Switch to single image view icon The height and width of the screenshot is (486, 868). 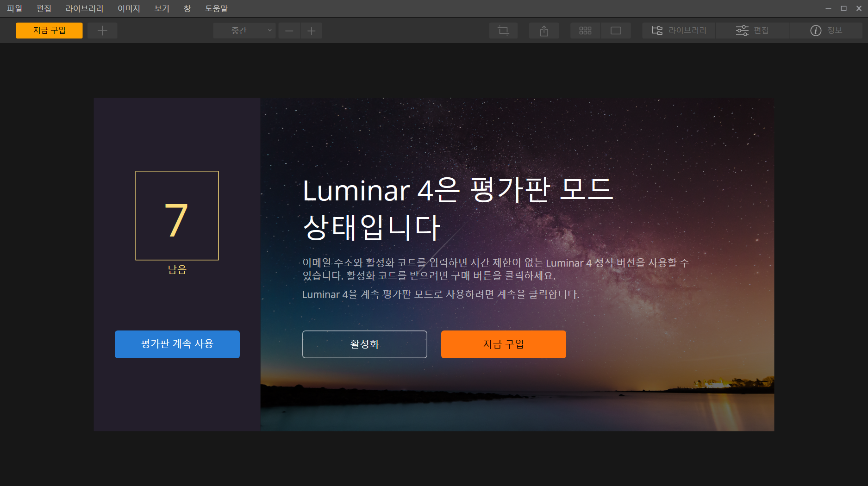point(616,31)
